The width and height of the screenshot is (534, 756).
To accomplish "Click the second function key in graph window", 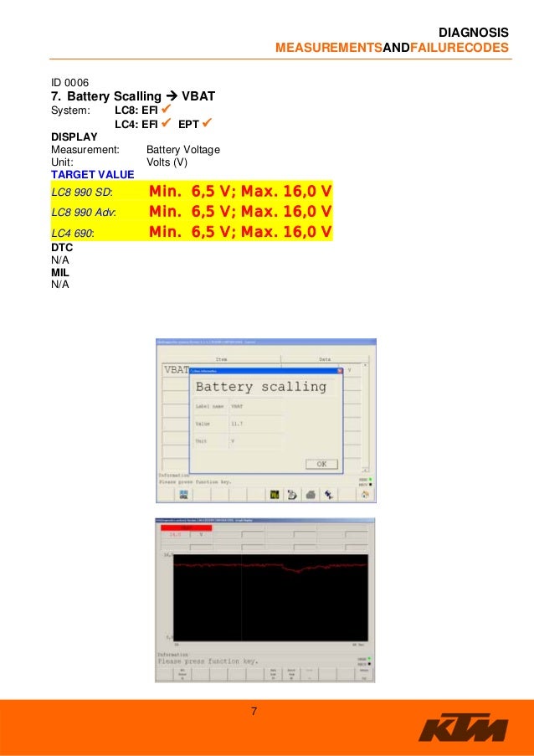I will [x=182, y=674].
